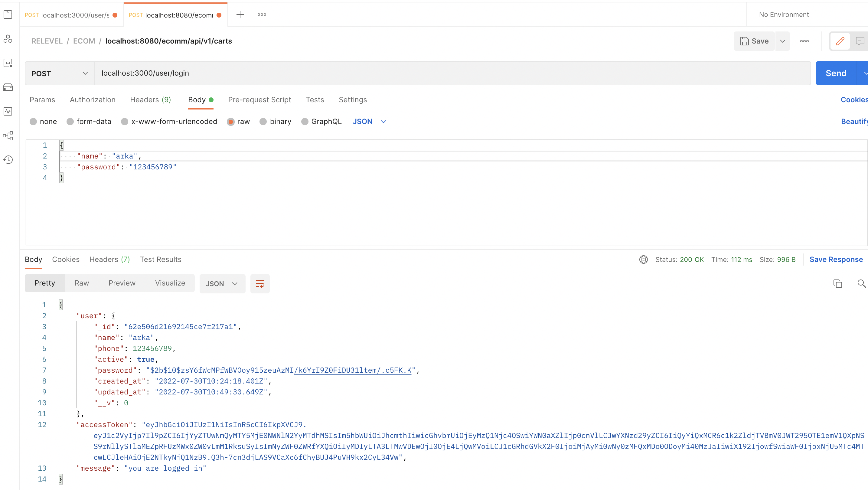Screen dimensions: 868x490
Task: Open the response Cookies tab
Action: [66, 260]
